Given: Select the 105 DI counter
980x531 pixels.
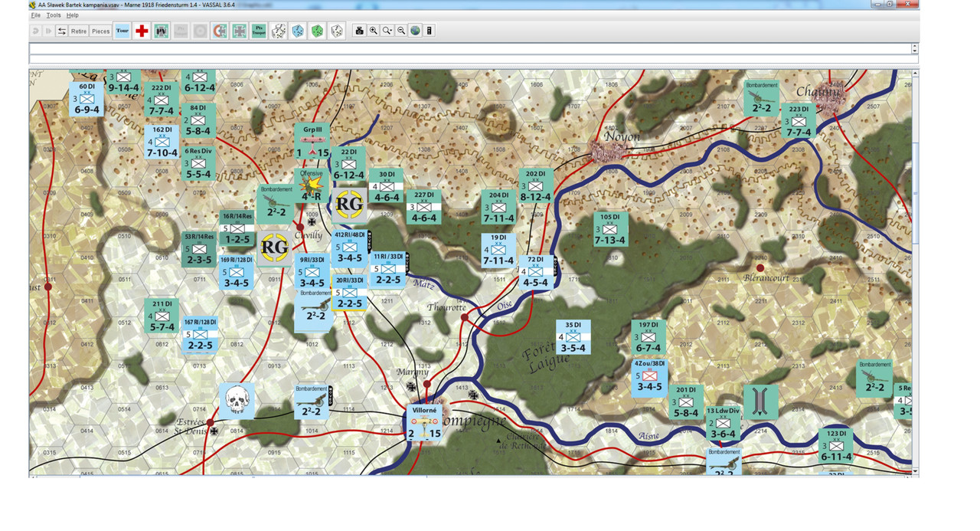Looking at the screenshot, I should [x=610, y=229].
